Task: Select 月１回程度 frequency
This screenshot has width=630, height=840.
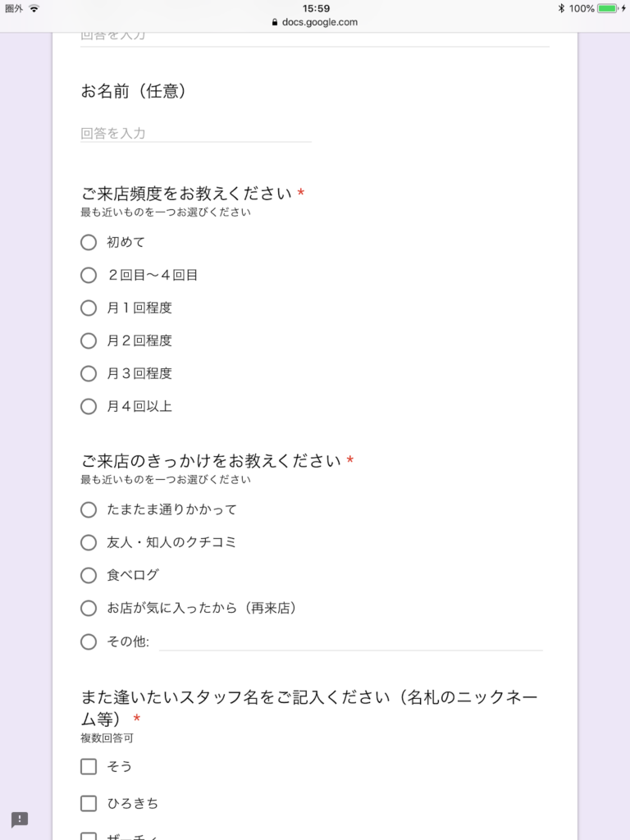Action: [89, 308]
